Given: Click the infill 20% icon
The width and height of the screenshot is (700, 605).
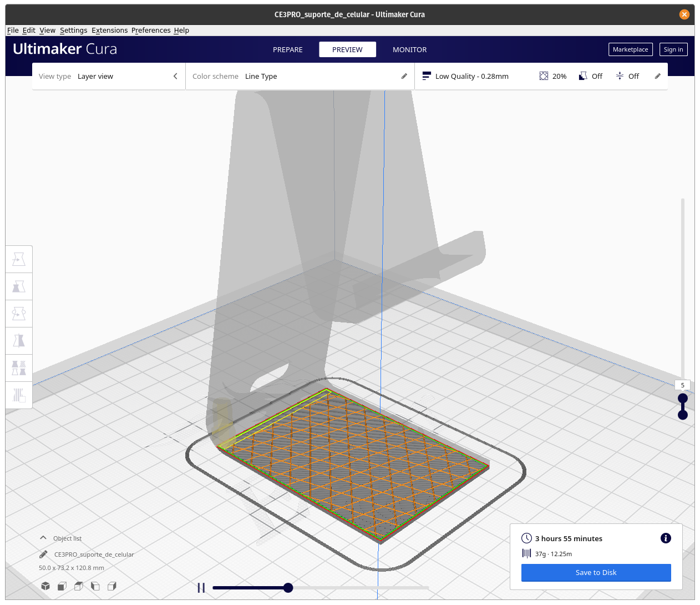Looking at the screenshot, I should tap(544, 76).
